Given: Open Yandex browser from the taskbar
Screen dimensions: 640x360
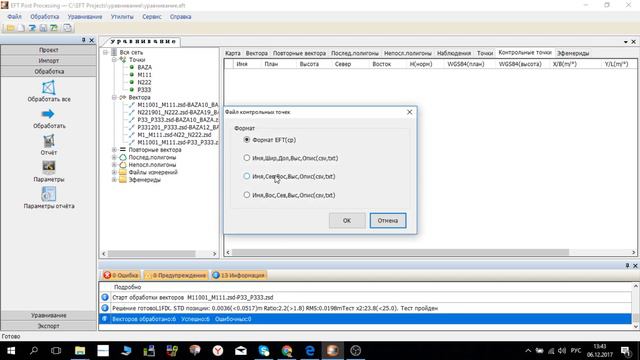Looking at the screenshot, I should click(x=218, y=351).
